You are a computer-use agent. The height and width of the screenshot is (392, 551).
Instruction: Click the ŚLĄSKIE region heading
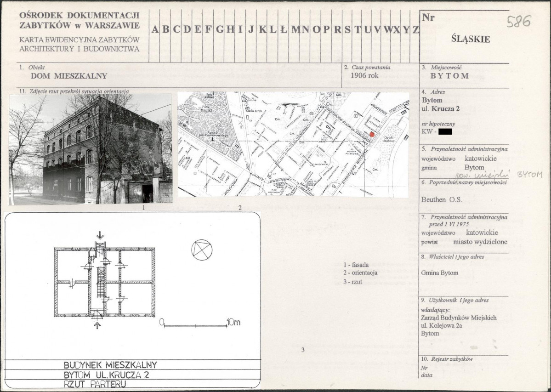[471, 39]
